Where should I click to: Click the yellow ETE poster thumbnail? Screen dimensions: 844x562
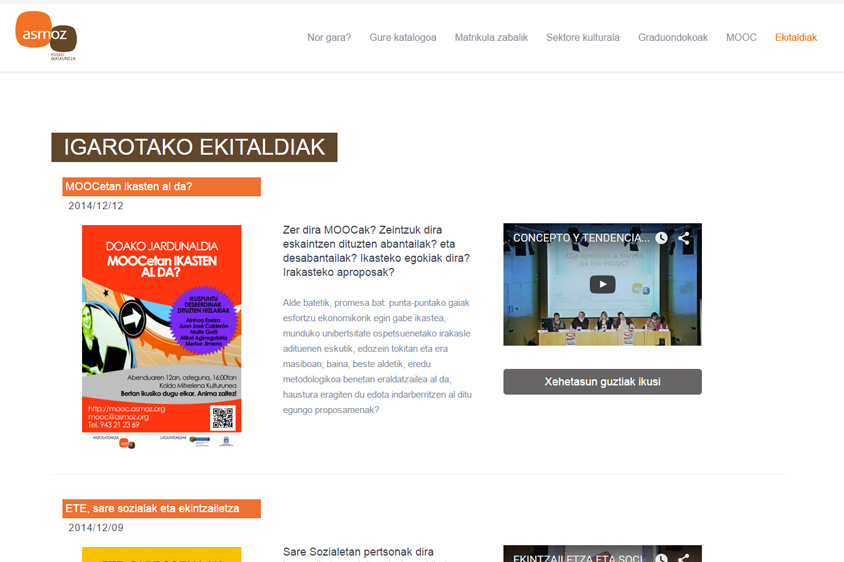click(161, 554)
